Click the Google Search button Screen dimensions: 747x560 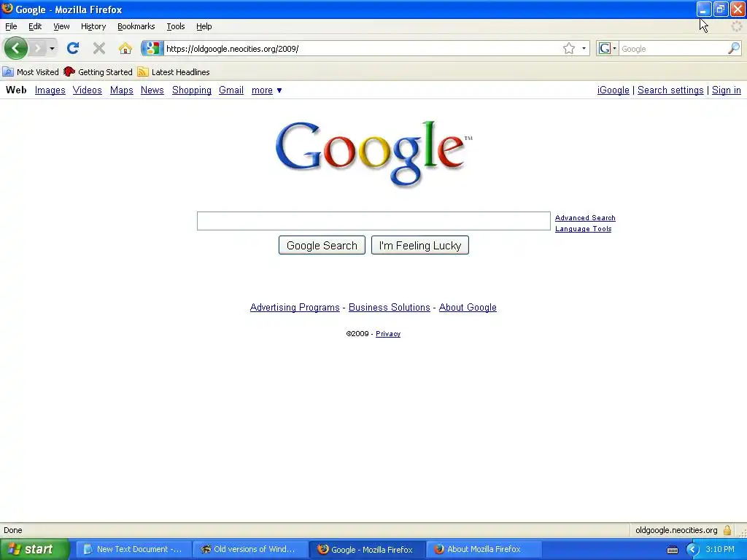tap(322, 245)
